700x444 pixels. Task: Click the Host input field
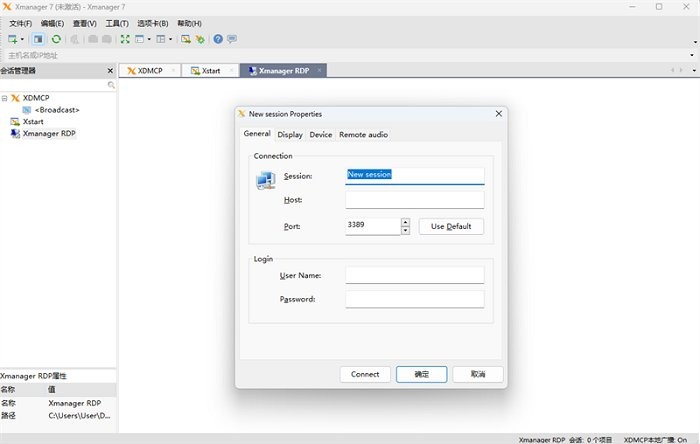414,200
